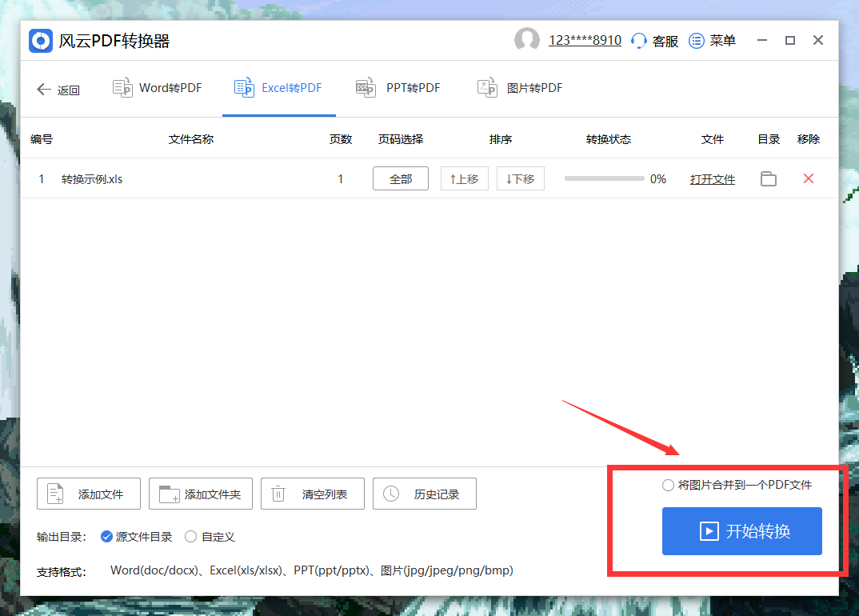Viewport: 859px width, 616px height.
Task: Click the Word转PDF document icon
Action: (x=122, y=88)
